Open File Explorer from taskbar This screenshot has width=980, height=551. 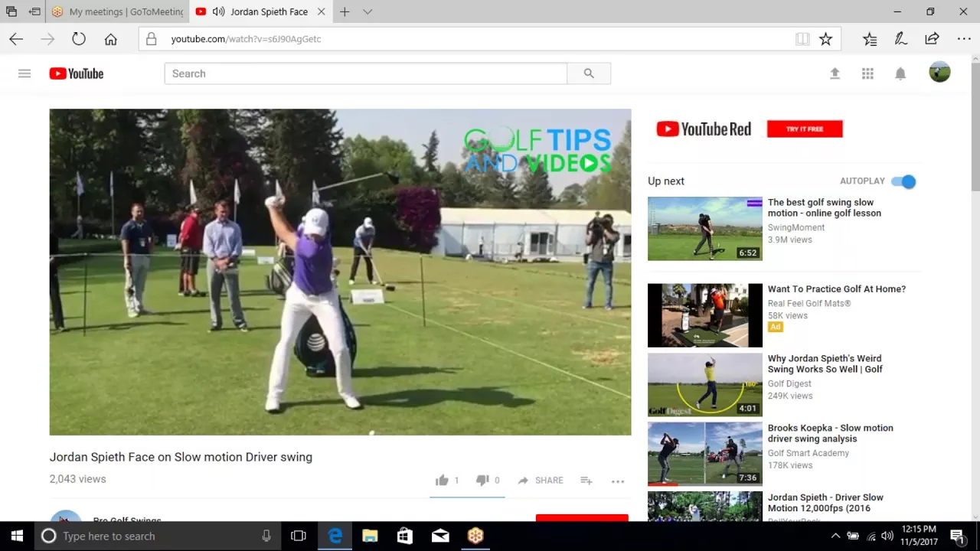pos(370,536)
